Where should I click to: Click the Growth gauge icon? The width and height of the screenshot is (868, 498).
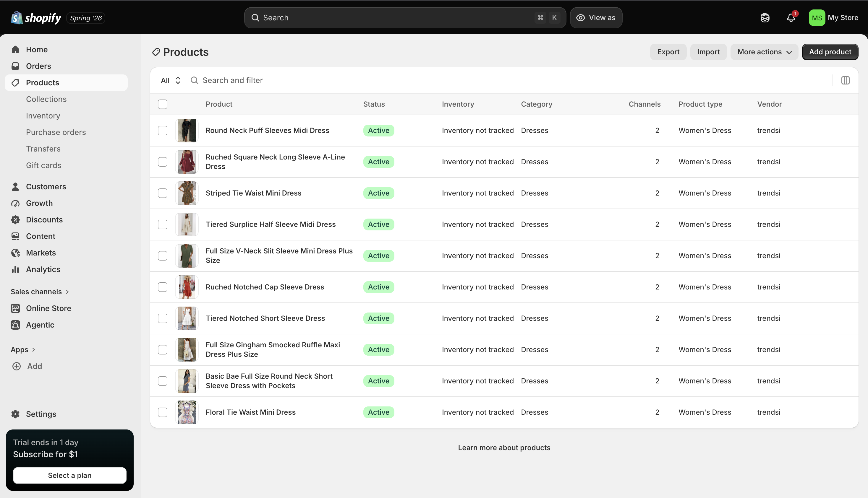pos(15,203)
